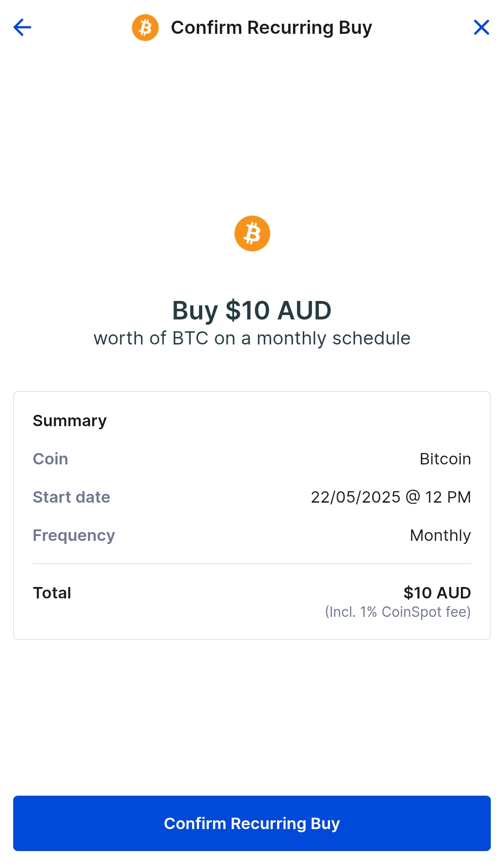Go back using the left arrow
This screenshot has height=866, width=504.
(22, 28)
